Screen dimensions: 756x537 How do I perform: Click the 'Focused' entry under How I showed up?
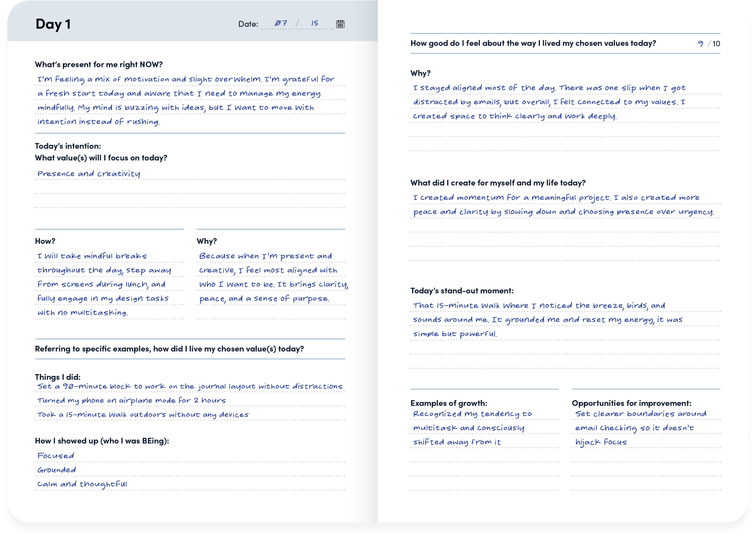56,456
